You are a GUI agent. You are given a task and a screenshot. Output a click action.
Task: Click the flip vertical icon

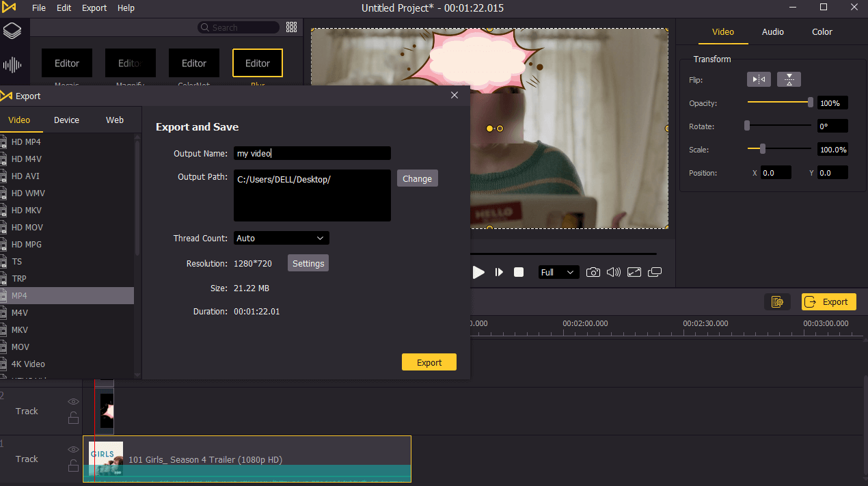click(789, 79)
